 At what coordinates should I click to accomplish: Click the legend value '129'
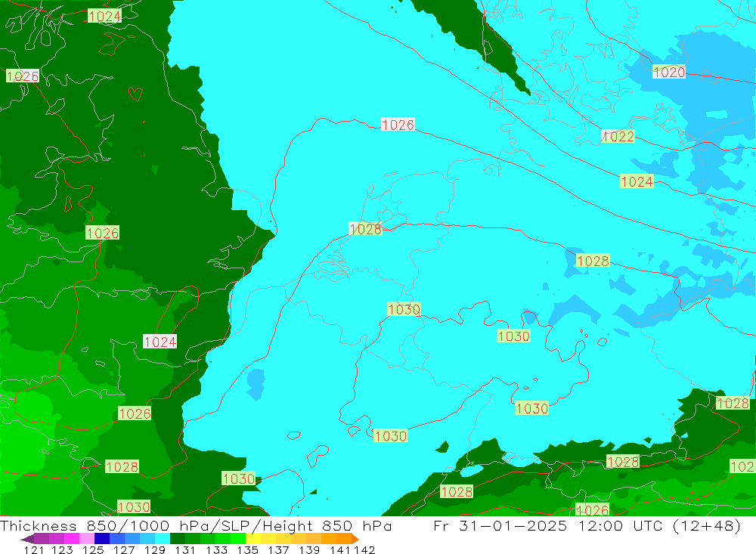pos(155,549)
